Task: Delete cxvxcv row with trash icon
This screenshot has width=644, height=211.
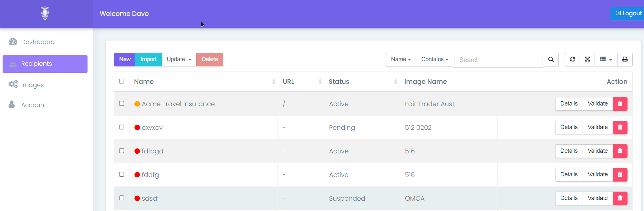Action: pyautogui.click(x=620, y=128)
